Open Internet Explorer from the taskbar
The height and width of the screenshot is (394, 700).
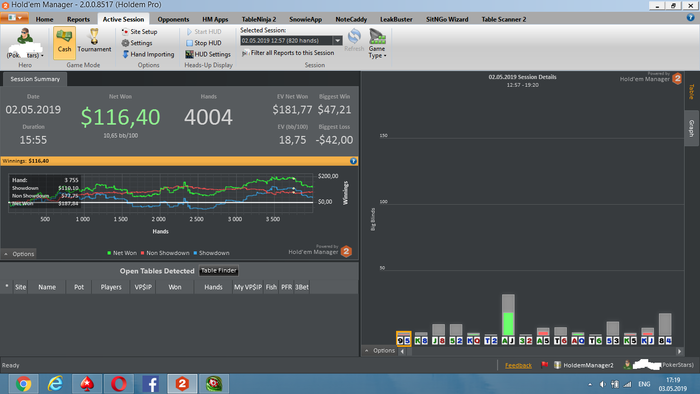[55, 384]
